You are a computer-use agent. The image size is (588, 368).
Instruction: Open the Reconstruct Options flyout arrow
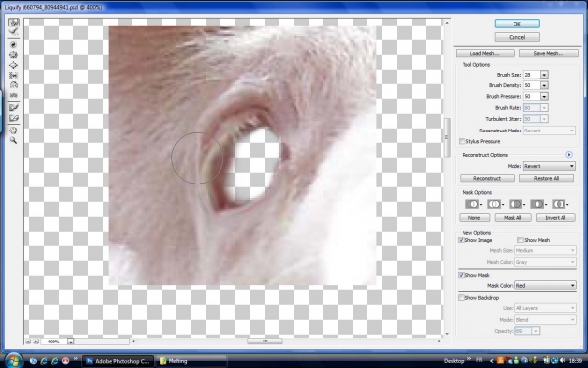569,155
